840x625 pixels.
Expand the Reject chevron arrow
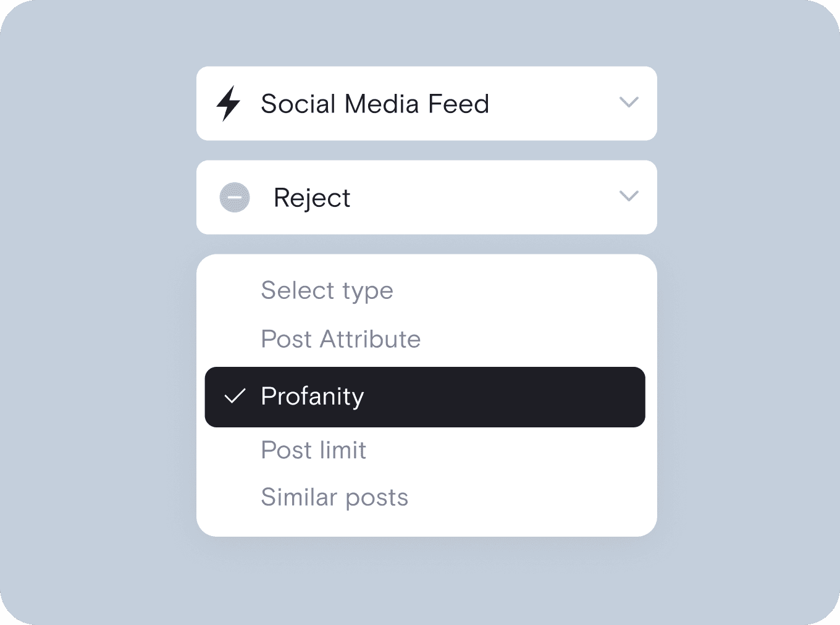[x=629, y=196]
